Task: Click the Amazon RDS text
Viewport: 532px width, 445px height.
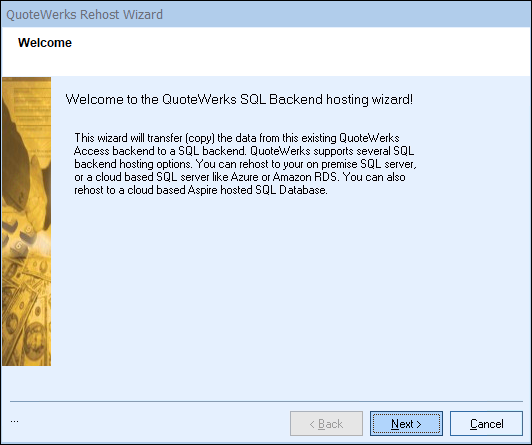Action: pyautogui.click(x=305, y=177)
